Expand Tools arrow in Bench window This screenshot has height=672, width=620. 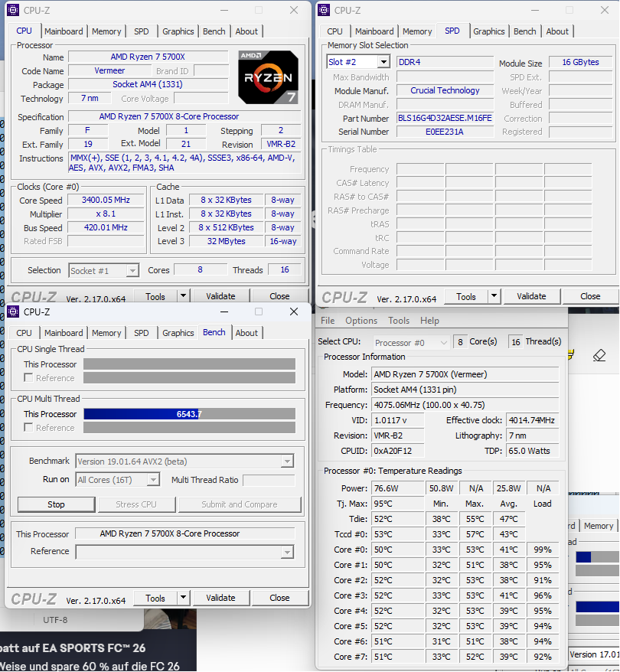point(184,598)
